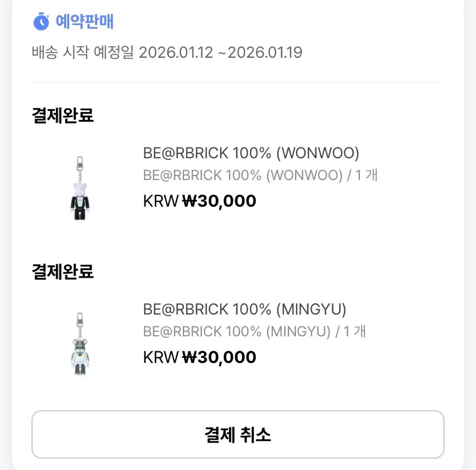476x470 pixels.
Task: Tap the WONWOO BE@RBRICK keyring thumbnail
Action: point(79,186)
